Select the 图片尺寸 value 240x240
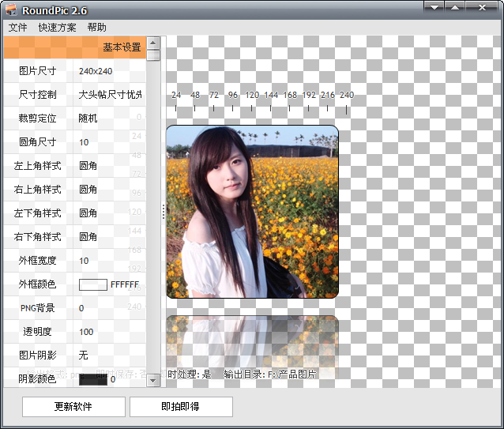 tap(96, 71)
